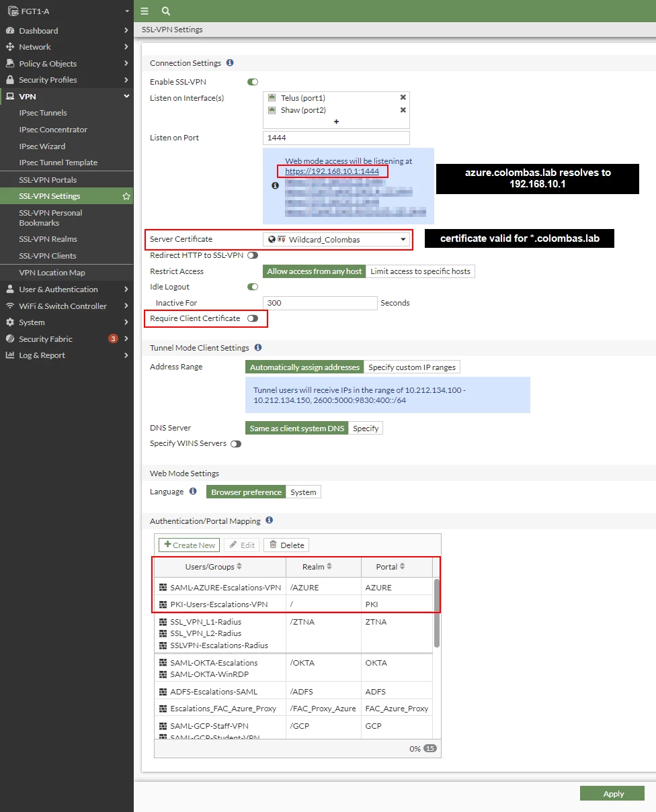Image resolution: width=656 pixels, height=812 pixels.
Task: Remove Shaw (port2) with its X icon
Action: [x=403, y=110]
